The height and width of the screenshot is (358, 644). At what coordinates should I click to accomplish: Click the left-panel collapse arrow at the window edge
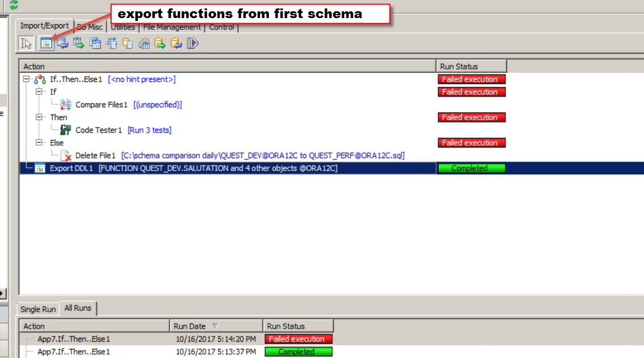click(2, 293)
